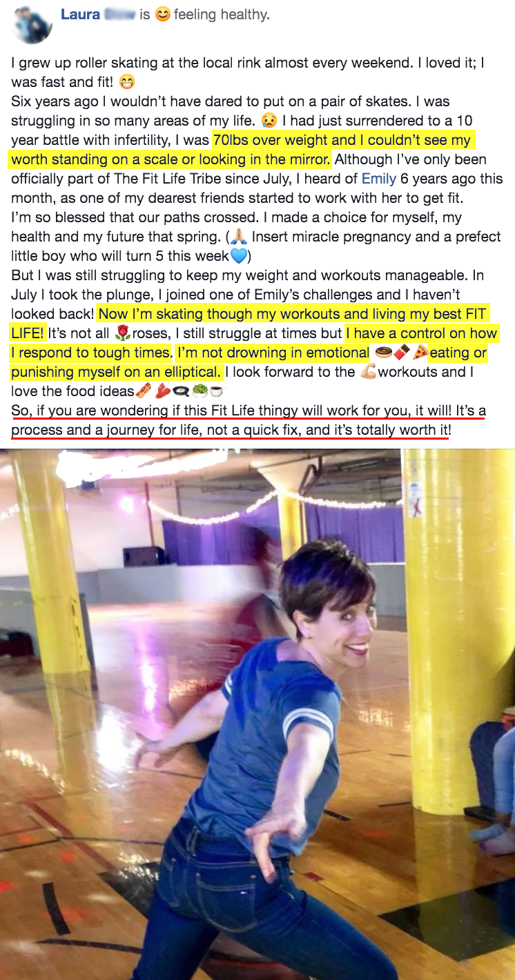
Task: Click the crying emoji after 'areas of my life'
Action: (269, 121)
